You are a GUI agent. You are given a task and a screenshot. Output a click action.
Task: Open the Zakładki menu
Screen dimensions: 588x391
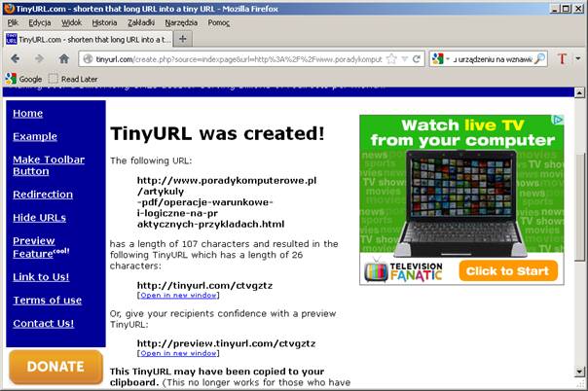tap(141, 22)
